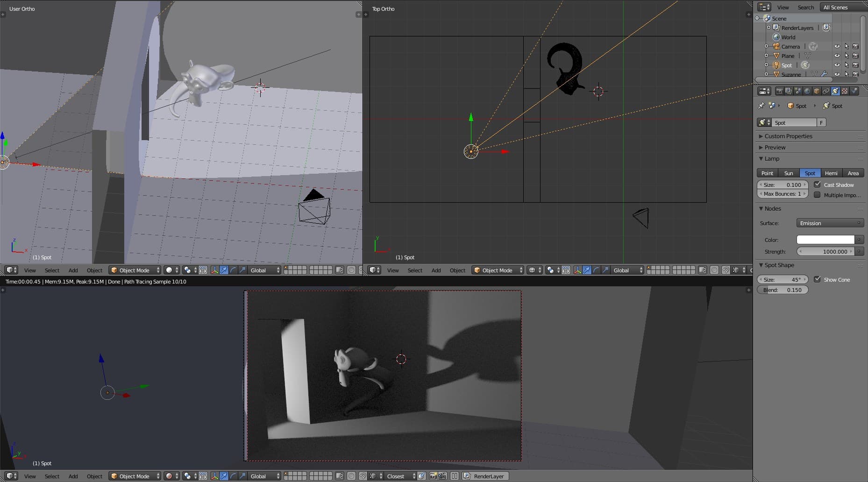Open the Add menu in User Ortho header
Screen dimensions: 868x482
(x=73, y=270)
